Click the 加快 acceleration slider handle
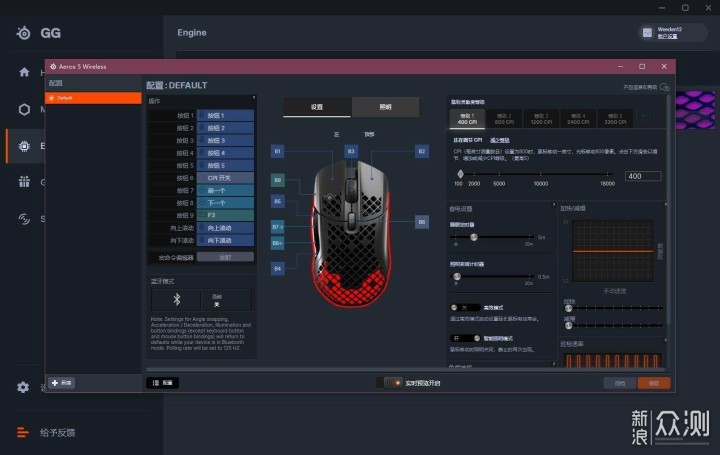 pos(568,308)
